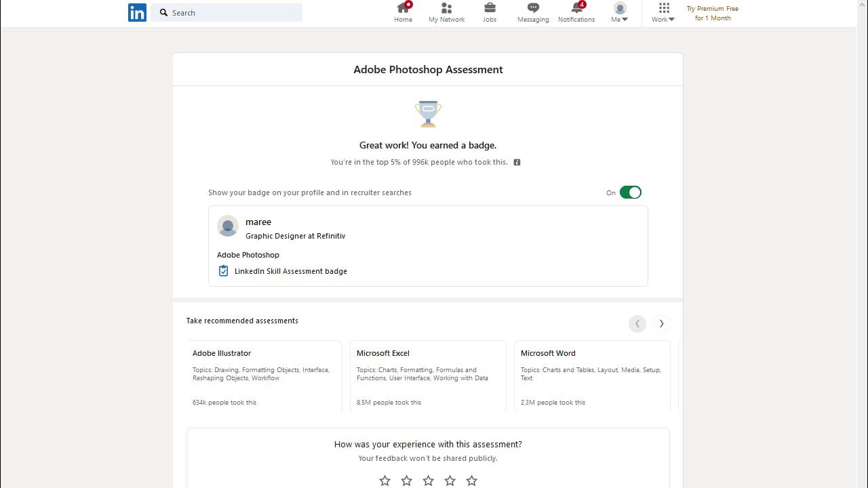Rate the assessment three stars
This screenshot has height=488, width=868.
429,481
